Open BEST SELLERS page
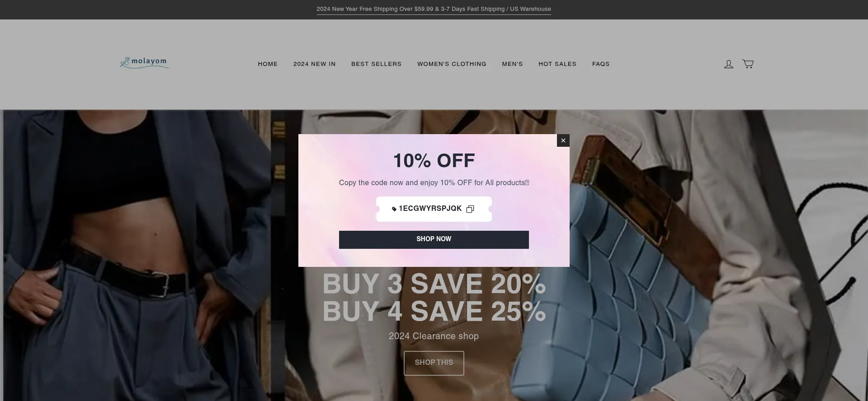The height and width of the screenshot is (401, 868). tap(376, 64)
